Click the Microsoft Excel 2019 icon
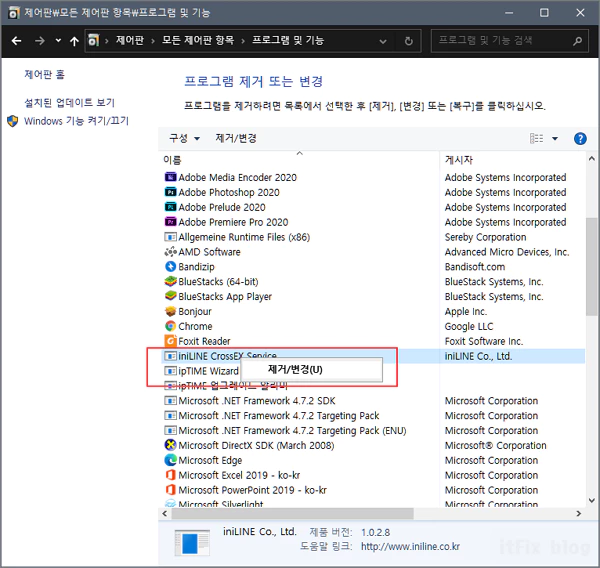Image resolution: width=600 pixels, height=568 pixels. pyautogui.click(x=170, y=475)
